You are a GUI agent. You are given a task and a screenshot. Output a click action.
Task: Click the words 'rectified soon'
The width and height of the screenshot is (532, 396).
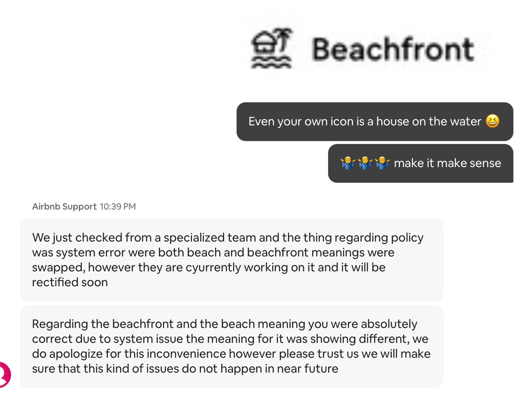click(x=70, y=282)
